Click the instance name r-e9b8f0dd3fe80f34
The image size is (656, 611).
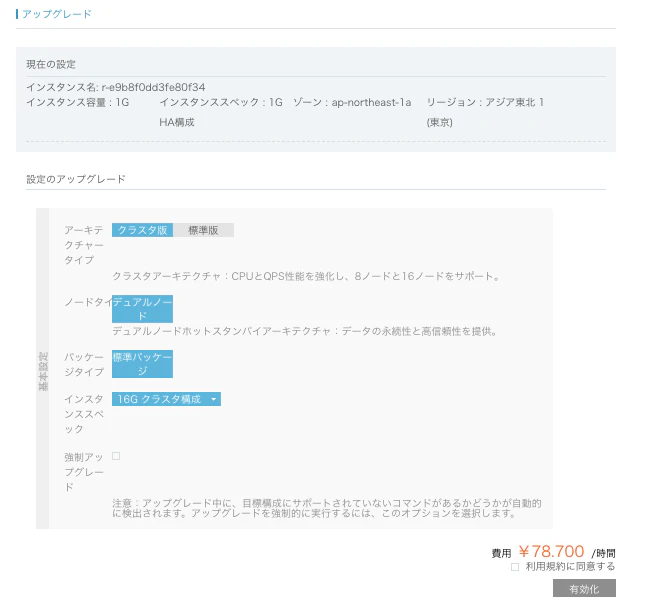tap(153, 87)
